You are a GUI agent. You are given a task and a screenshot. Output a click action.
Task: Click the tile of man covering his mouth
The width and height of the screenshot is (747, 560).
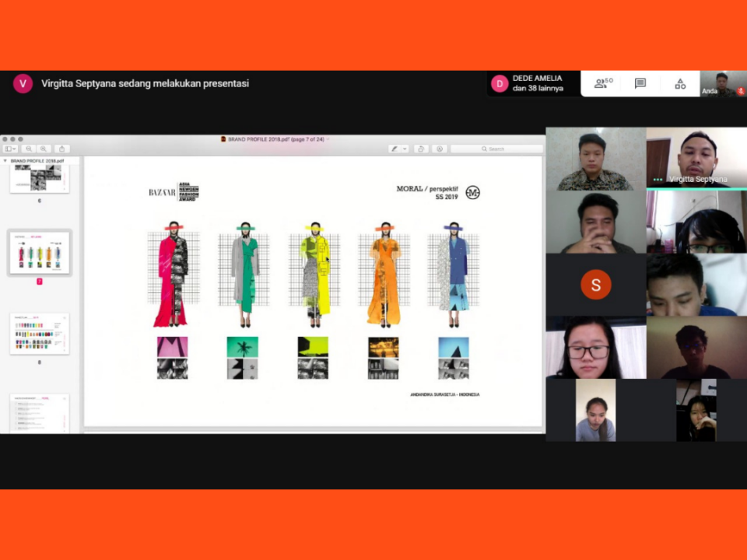595,222
